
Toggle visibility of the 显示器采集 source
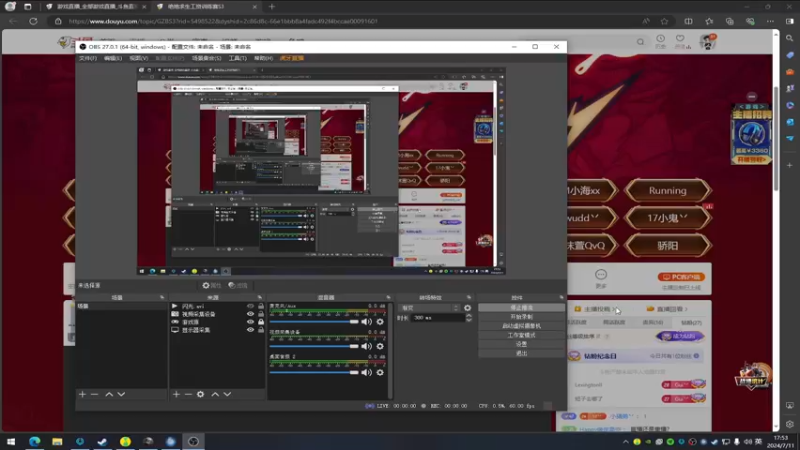tap(250, 330)
